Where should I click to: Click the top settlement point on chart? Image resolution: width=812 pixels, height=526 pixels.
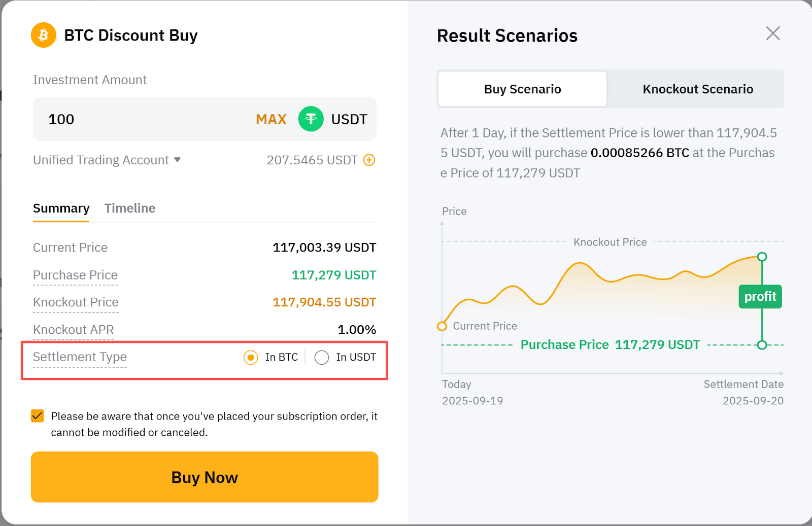pos(762,257)
